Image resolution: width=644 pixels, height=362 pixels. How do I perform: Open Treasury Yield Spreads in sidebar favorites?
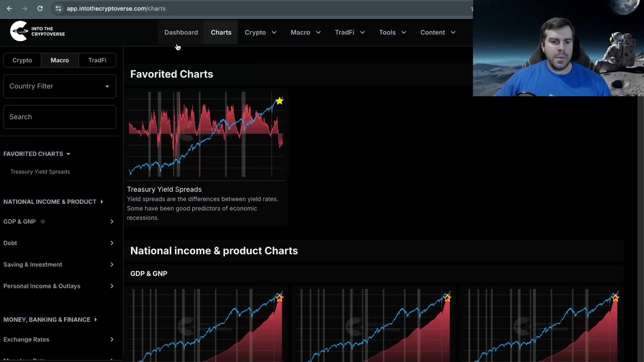pos(40,171)
